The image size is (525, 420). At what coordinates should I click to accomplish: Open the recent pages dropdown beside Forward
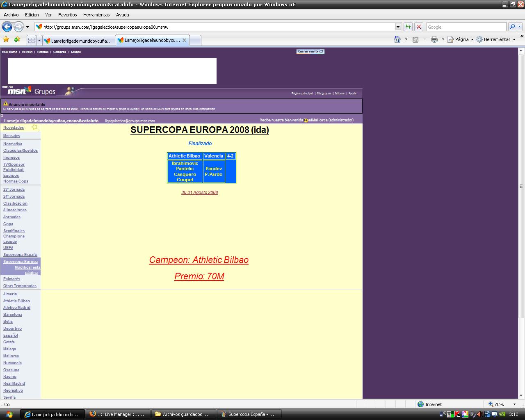[27, 27]
